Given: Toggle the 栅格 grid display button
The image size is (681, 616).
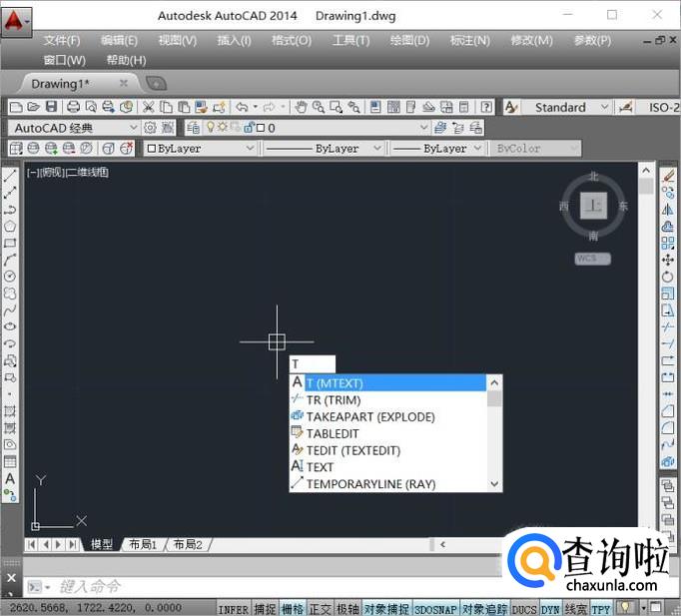Looking at the screenshot, I should click(x=292, y=608).
